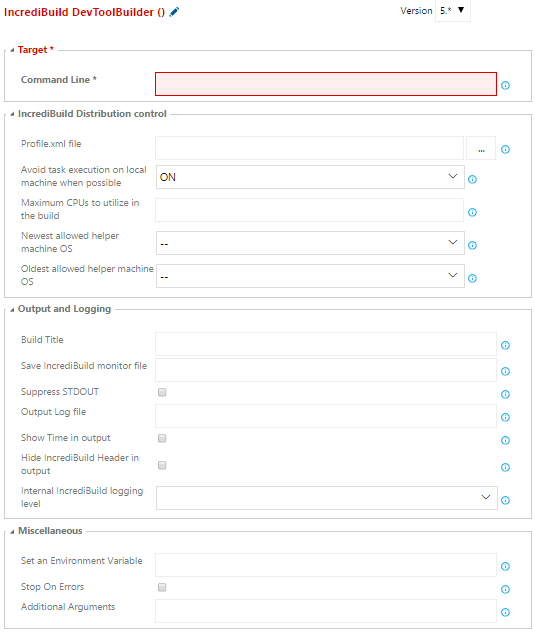Open info for Internal IncrediBuild logging level
Image resolution: width=535 pixels, height=634 pixels.
coord(505,500)
